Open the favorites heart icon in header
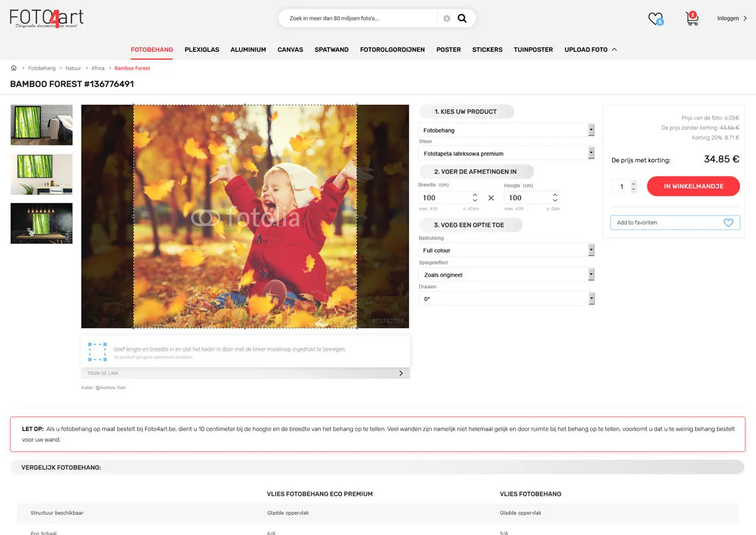 pyautogui.click(x=655, y=19)
